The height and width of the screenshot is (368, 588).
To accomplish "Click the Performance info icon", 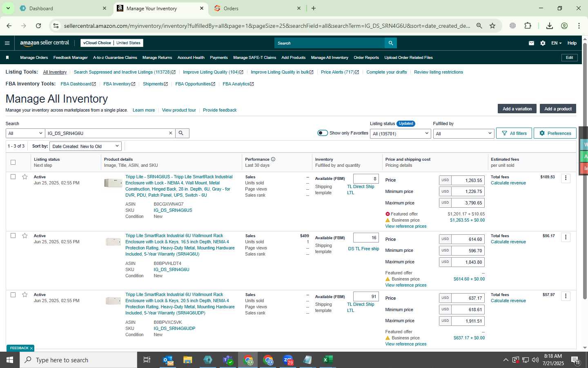I will click(273, 159).
